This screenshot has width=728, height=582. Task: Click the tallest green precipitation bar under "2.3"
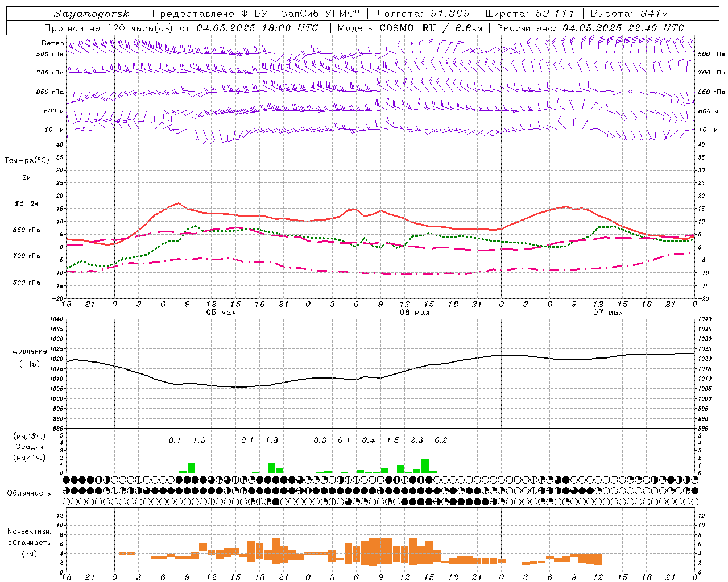[425, 465]
